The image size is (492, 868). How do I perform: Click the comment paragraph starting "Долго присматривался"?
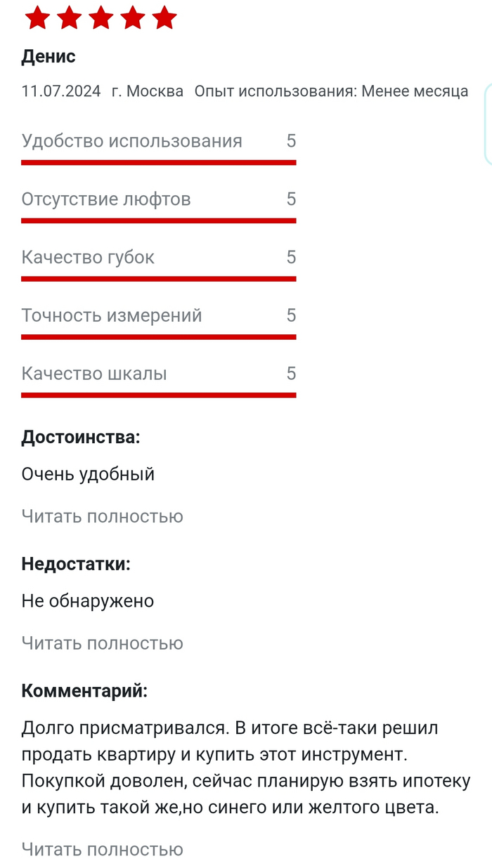point(246,768)
